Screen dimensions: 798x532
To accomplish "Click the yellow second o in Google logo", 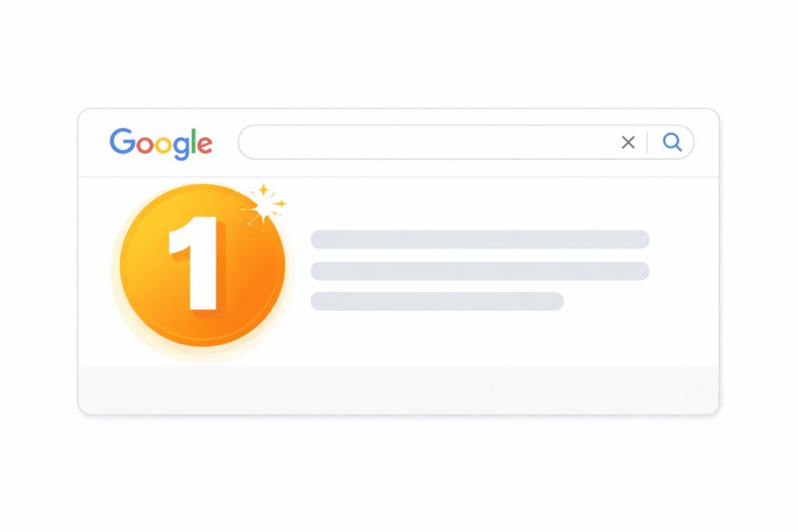I will [161, 144].
